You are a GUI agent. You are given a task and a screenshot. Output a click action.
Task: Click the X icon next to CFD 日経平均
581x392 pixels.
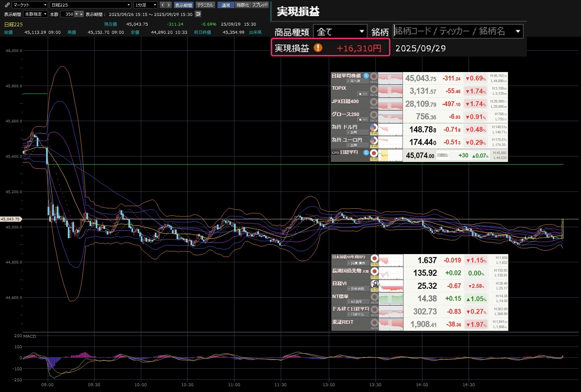366,153
